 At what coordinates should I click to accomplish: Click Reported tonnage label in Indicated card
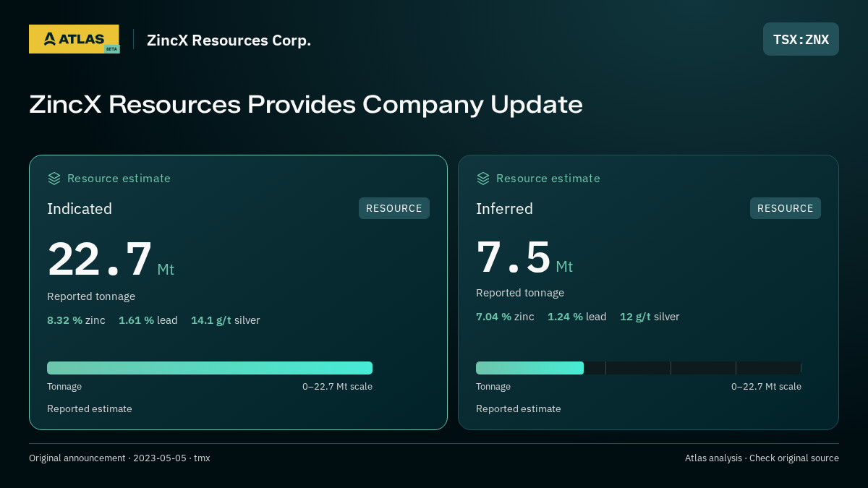point(91,296)
